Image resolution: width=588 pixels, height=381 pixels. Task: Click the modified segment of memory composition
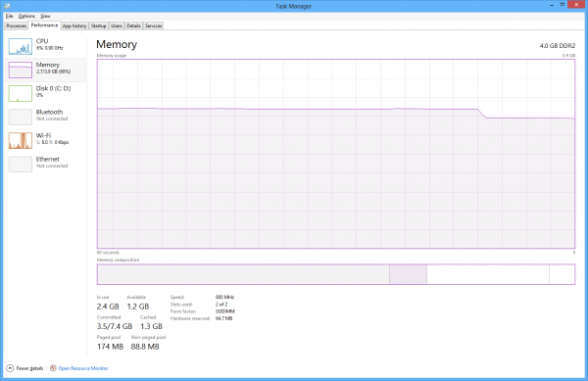pyautogui.click(x=408, y=274)
